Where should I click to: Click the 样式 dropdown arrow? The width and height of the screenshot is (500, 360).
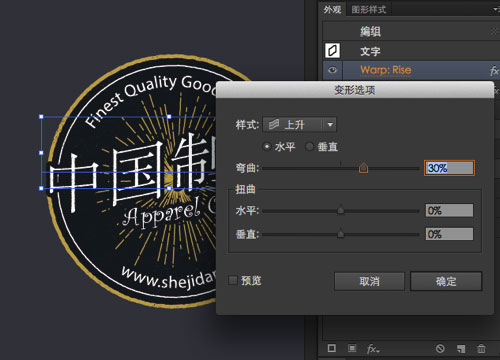tap(330, 125)
